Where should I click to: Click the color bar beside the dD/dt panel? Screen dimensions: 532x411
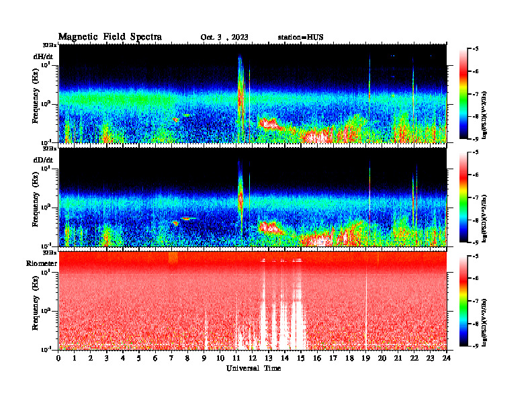click(x=463, y=197)
